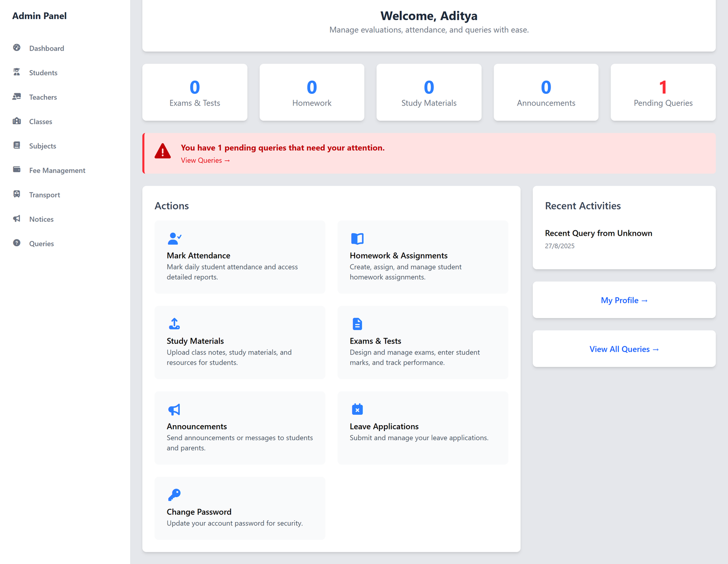Go to My Profile

(x=624, y=300)
